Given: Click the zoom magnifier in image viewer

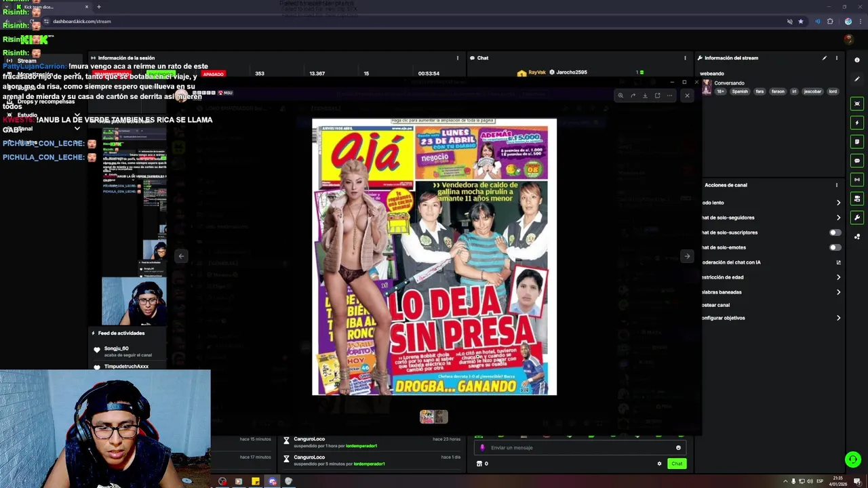Looking at the screenshot, I should tap(620, 96).
